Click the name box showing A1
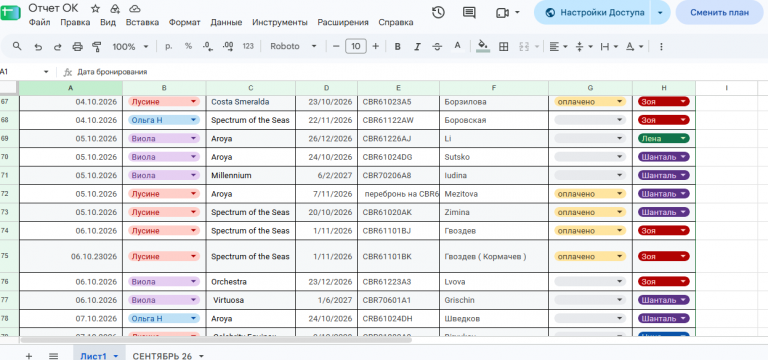Screen dimensions: 768x360 click(x=24, y=72)
